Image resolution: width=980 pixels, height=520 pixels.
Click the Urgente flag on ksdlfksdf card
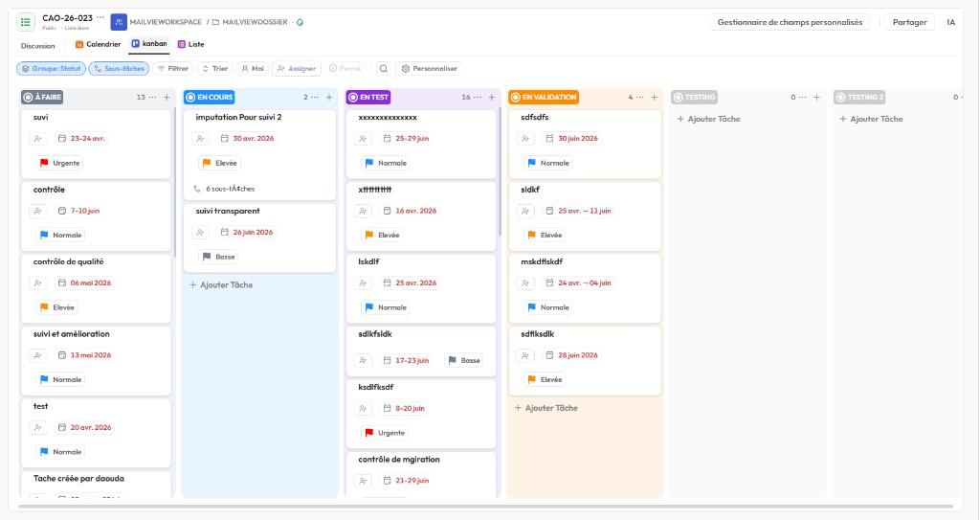[385, 433]
